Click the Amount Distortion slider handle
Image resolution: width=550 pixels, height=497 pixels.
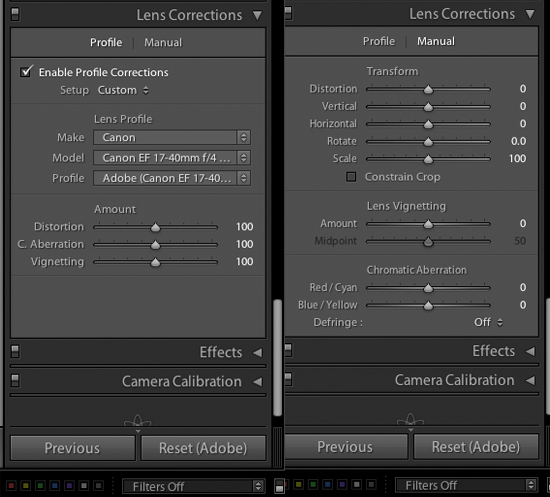pos(155,228)
